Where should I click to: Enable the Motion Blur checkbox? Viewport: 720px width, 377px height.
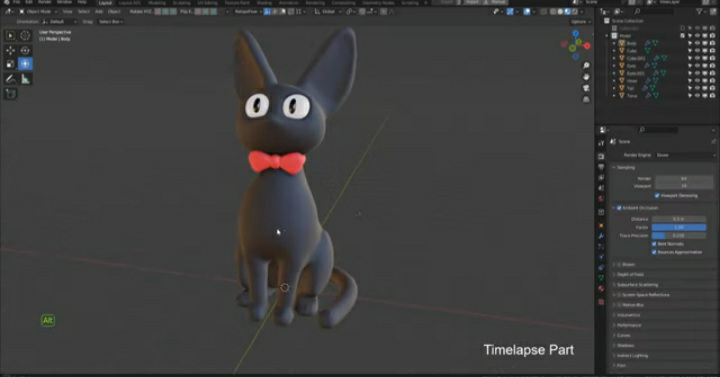coord(619,305)
